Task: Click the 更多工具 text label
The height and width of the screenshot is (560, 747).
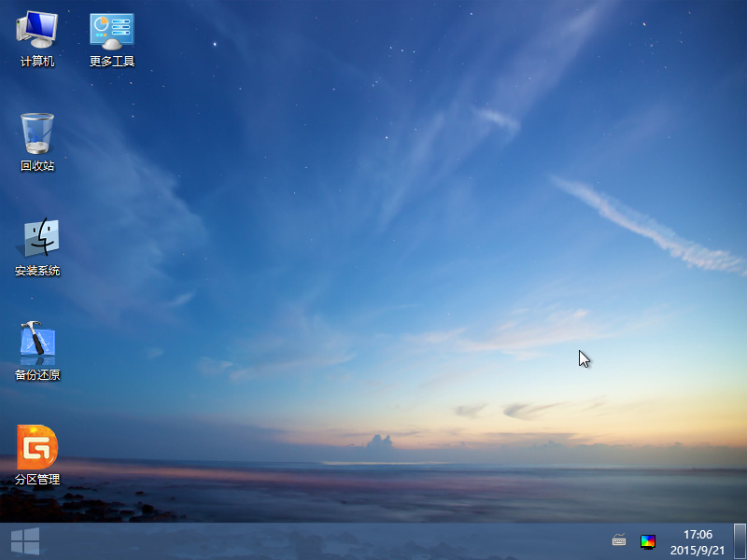Action: (x=112, y=62)
